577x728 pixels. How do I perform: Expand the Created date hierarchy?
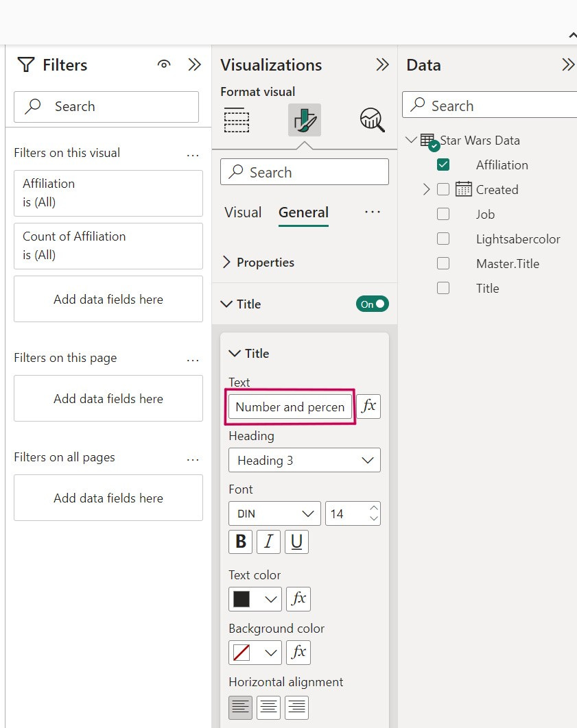click(x=426, y=189)
